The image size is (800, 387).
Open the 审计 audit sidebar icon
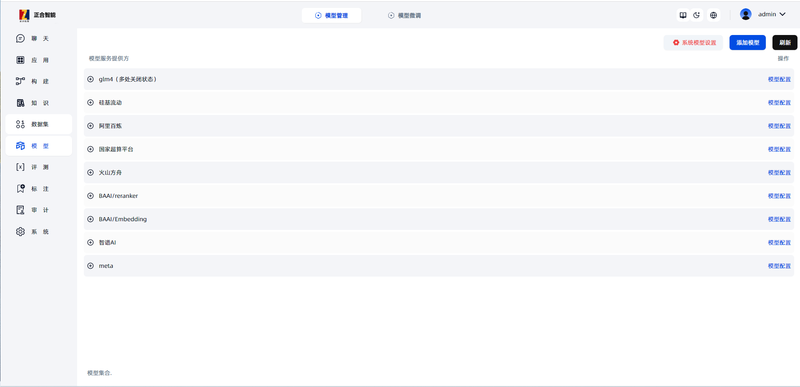tap(20, 210)
